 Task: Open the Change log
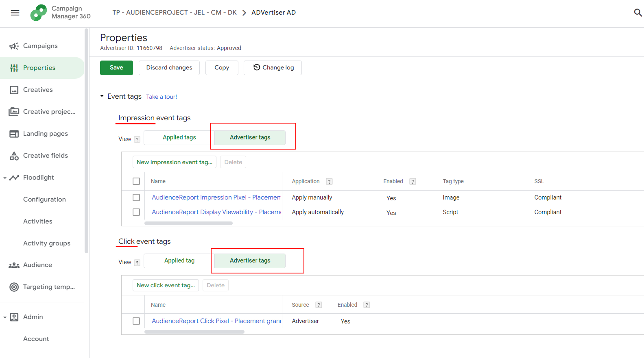(x=273, y=68)
